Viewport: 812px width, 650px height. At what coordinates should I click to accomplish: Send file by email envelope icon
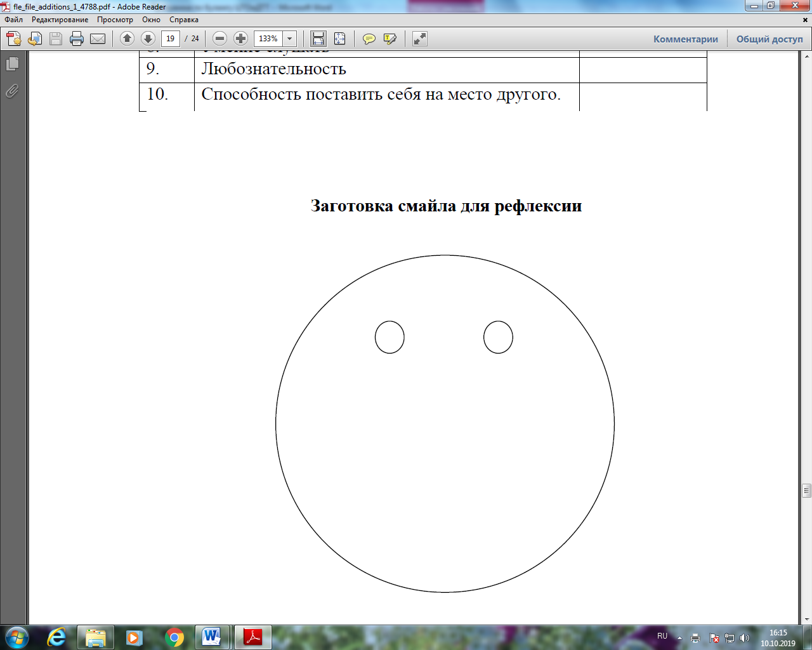pos(98,39)
